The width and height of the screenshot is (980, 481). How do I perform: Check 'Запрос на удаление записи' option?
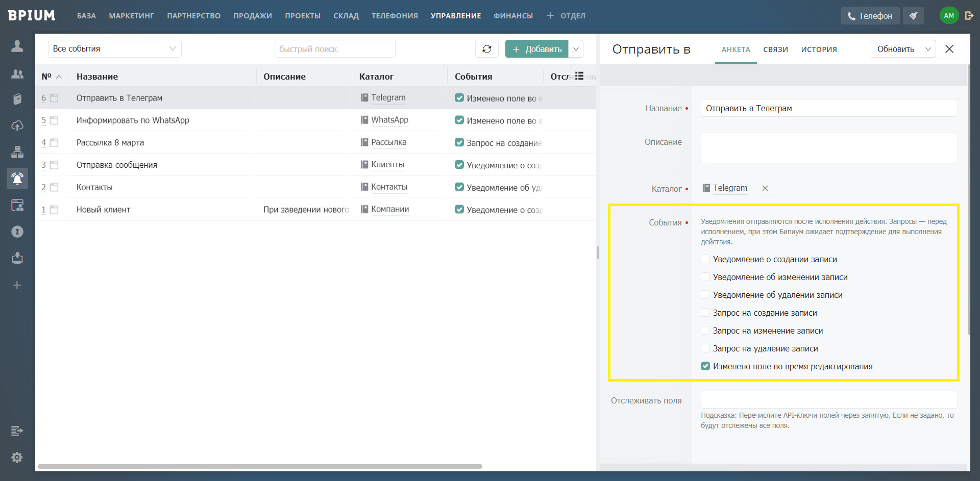[705, 348]
